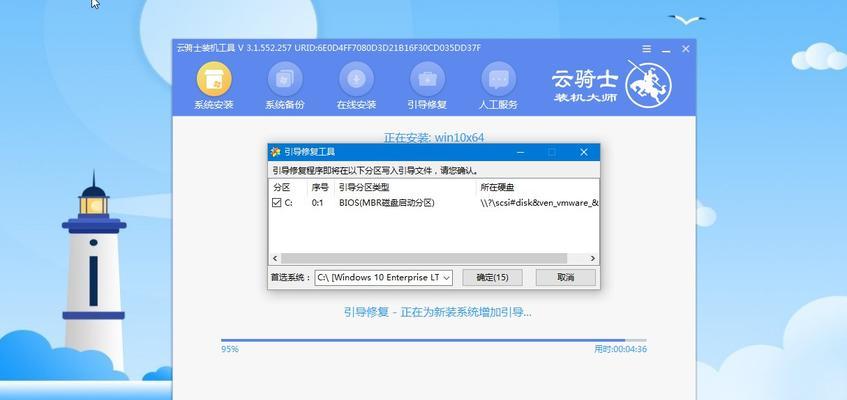This screenshot has height=400, width=847.
Task: Select the BIOS(MBR磁盘启动分区) cell
Action: (387, 203)
